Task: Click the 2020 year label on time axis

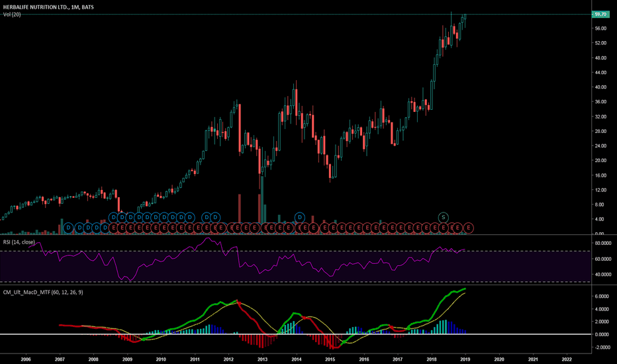Action: pyautogui.click(x=499, y=359)
